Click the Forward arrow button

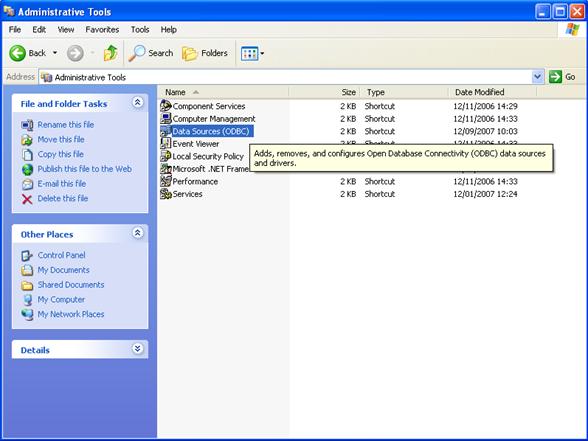pyautogui.click(x=75, y=53)
